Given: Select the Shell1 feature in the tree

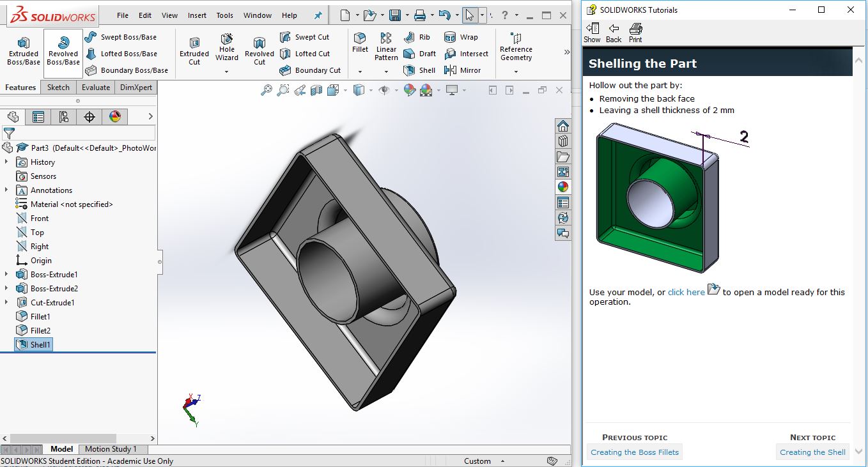Looking at the screenshot, I should tap(33, 345).
